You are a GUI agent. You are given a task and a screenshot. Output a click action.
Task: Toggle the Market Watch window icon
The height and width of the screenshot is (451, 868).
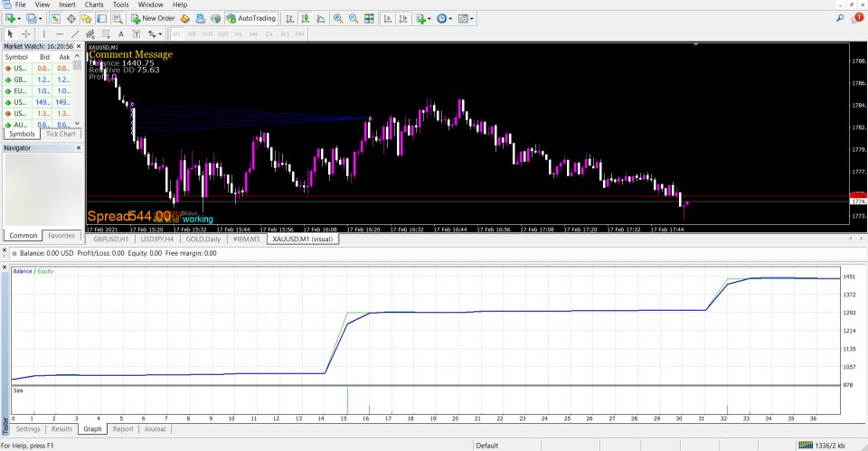click(x=55, y=18)
